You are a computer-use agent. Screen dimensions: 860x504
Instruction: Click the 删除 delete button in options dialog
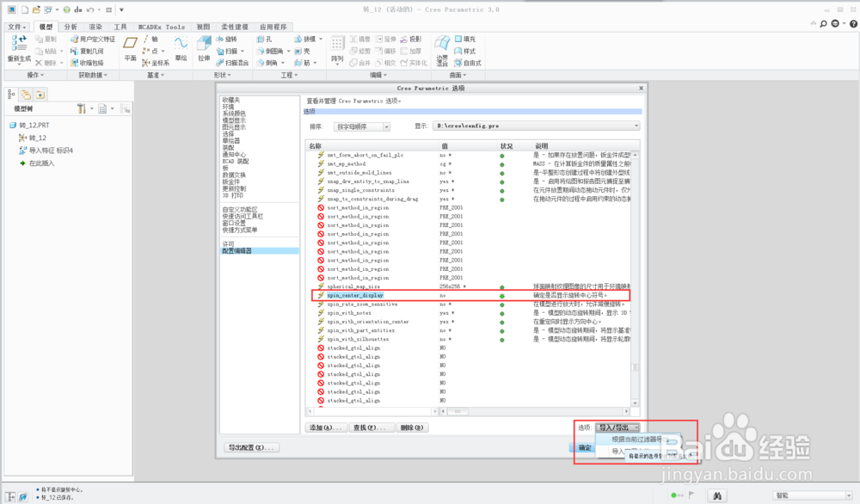click(411, 427)
